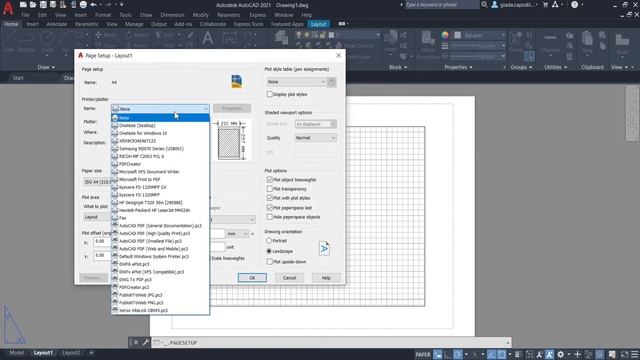Click the status bar customization hamburger icon
This screenshot has width=640, height=360.
click(x=635, y=354)
